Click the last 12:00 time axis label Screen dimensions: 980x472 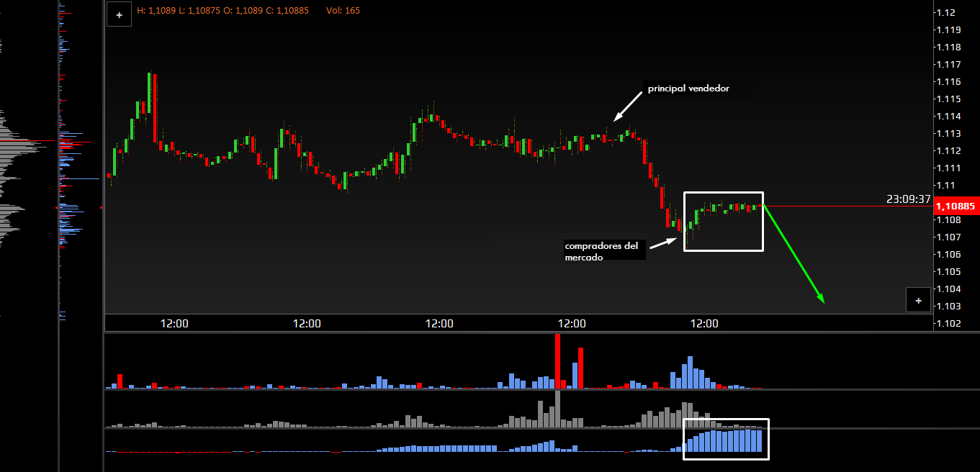point(704,324)
